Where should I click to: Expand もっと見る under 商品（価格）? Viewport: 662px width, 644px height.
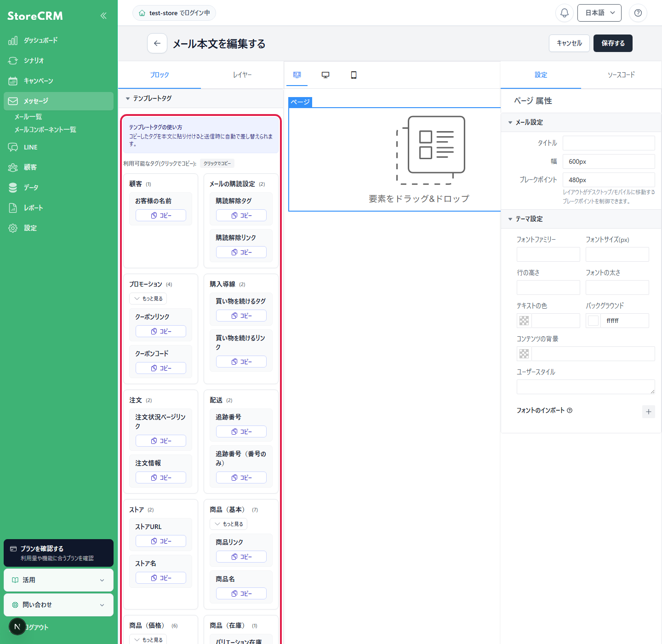tap(148, 639)
